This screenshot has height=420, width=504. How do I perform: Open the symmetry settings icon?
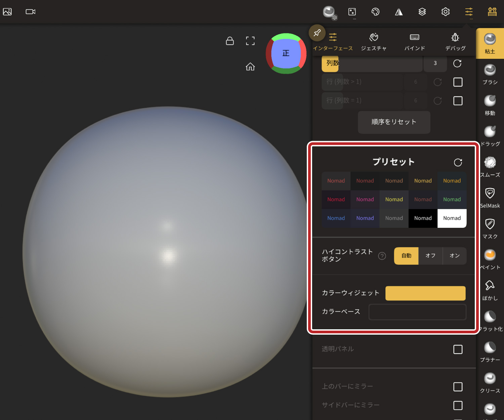pyautogui.click(x=399, y=12)
